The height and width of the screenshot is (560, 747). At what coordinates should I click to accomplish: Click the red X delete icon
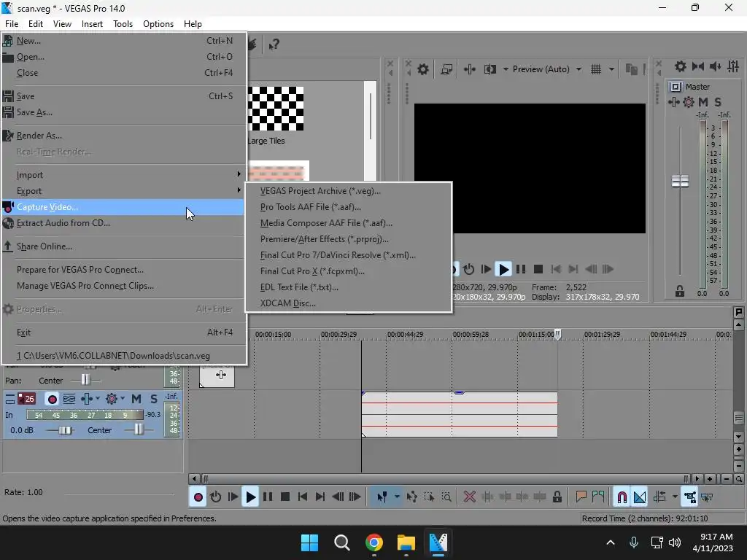470,497
